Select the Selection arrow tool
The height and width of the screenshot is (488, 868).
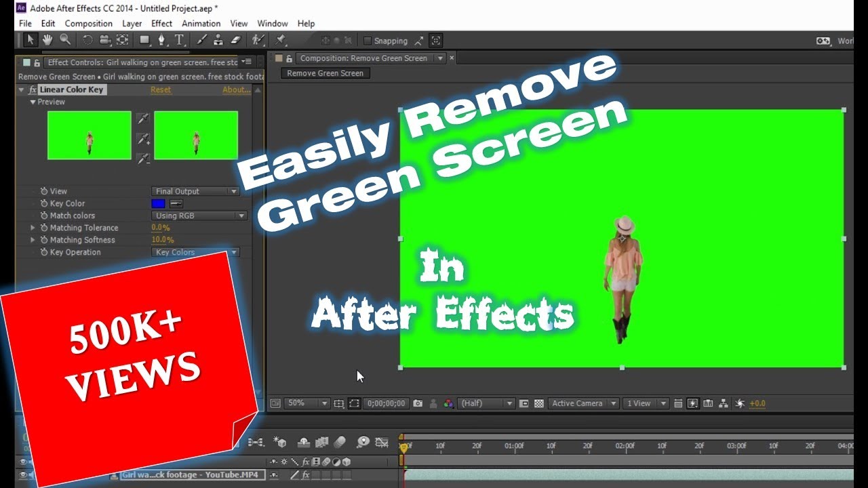click(31, 40)
